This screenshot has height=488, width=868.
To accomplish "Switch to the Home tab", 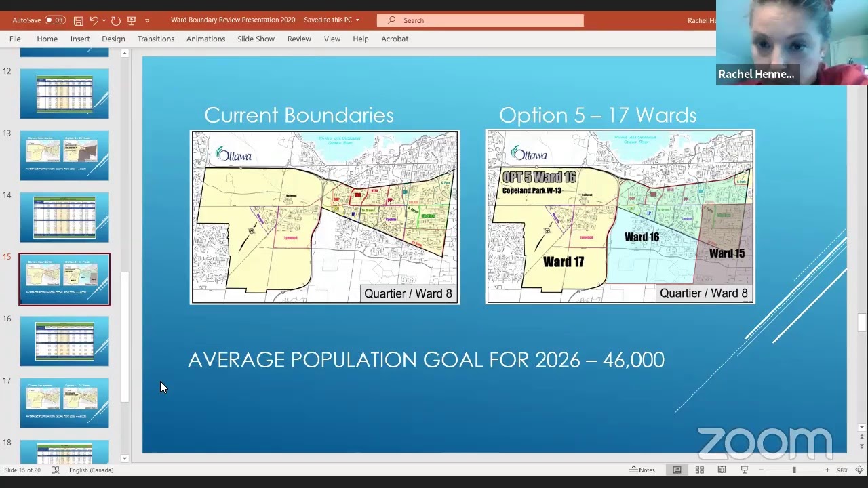I will coord(47,39).
